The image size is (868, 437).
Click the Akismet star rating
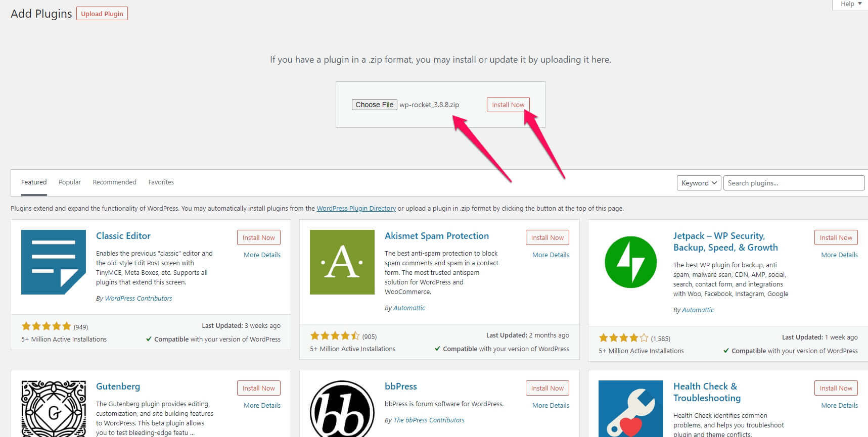click(x=335, y=336)
